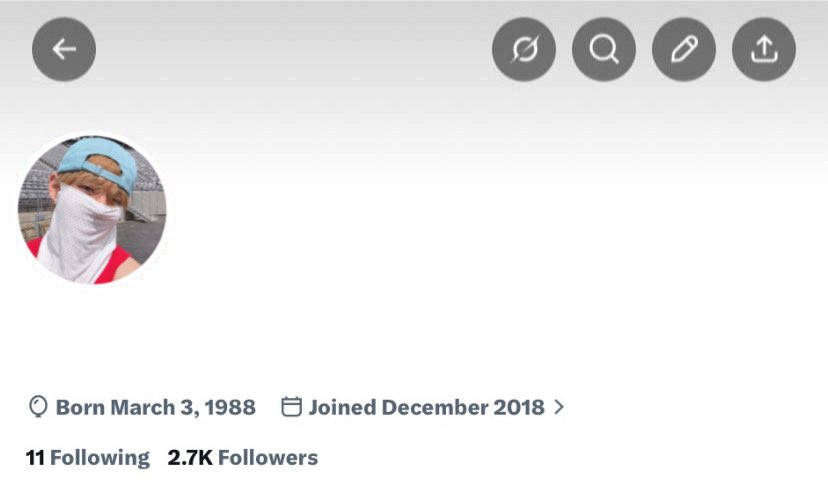Open the Grok slashed-circle icon
This screenshot has width=828, height=494.
pyautogui.click(x=524, y=49)
